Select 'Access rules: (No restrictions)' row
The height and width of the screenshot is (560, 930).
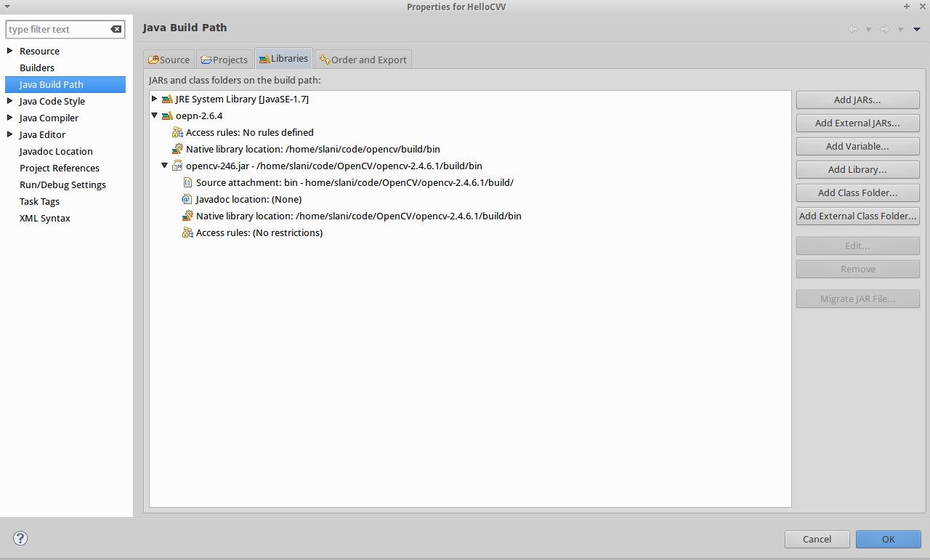click(259, 232)
